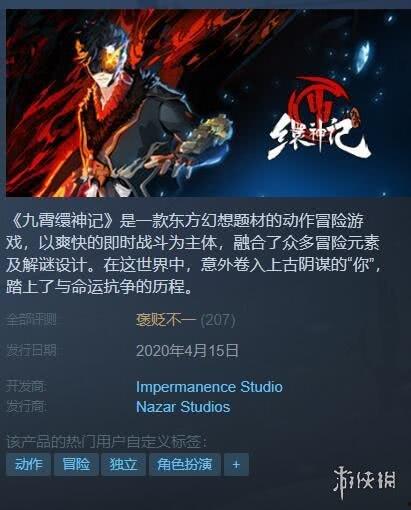This screenshot has width=411, height=510.
Task: Click the white 缓神记 calligraphy title
Action: click(x=318, y=139)
